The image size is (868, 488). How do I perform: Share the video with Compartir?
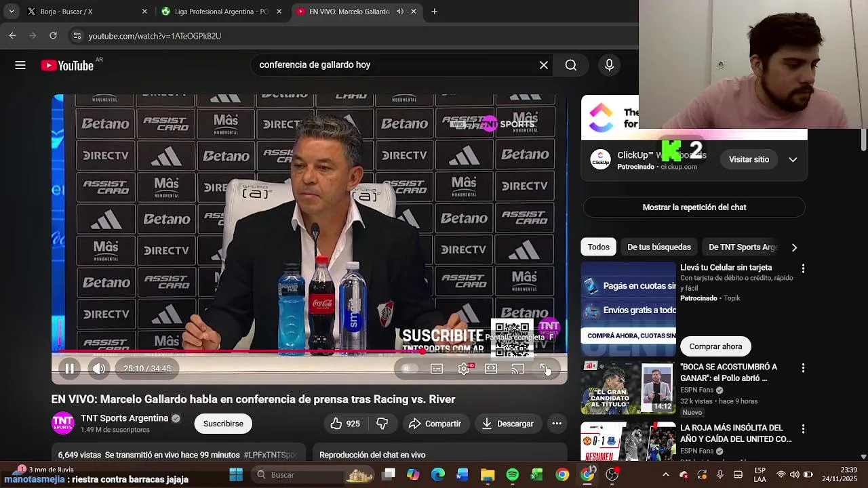tap(435, 424)
